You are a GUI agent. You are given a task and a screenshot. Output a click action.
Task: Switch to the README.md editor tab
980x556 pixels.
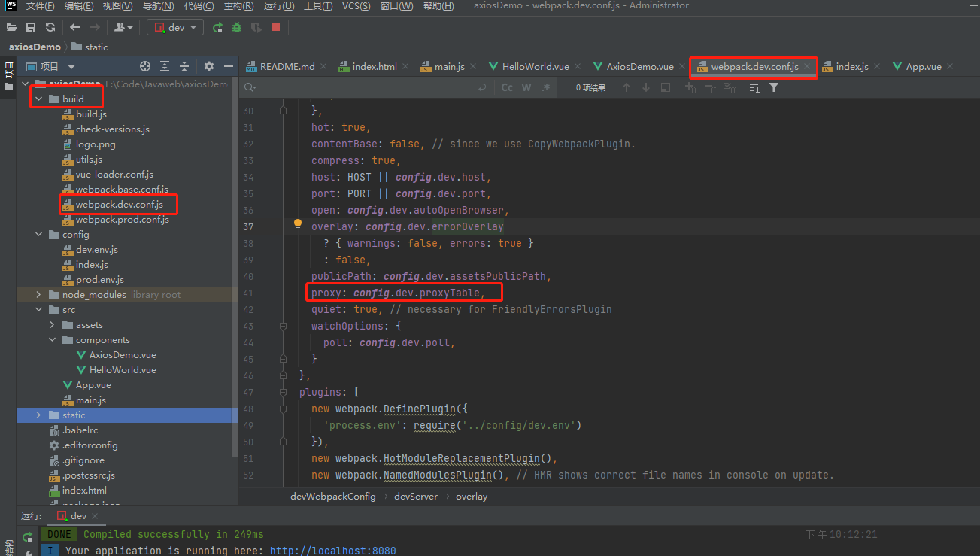(x=287, y=66)
